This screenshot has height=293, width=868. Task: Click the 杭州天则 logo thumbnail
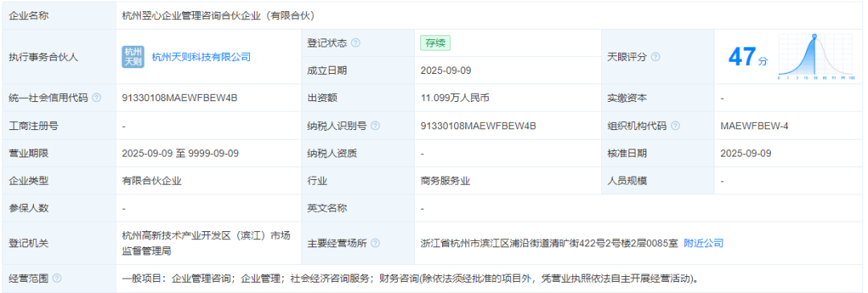[x=133, y=56]
